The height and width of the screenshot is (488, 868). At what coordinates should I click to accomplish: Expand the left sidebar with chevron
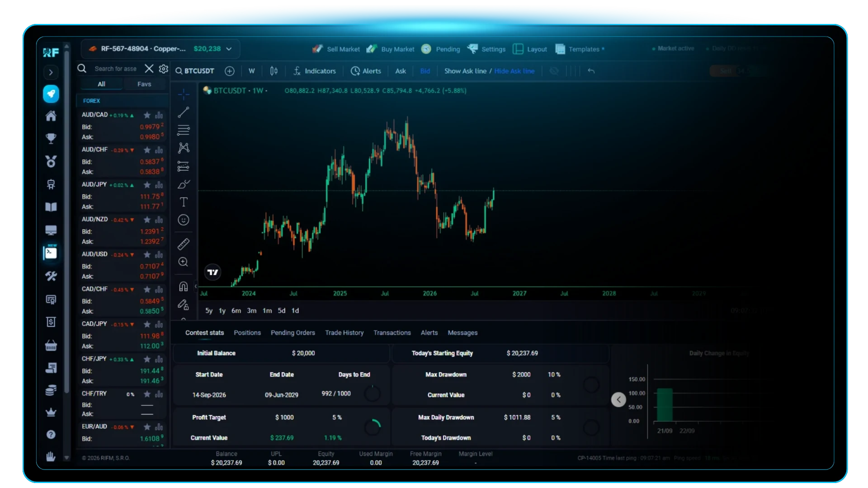pyautogui.click(x=51, y=72)
